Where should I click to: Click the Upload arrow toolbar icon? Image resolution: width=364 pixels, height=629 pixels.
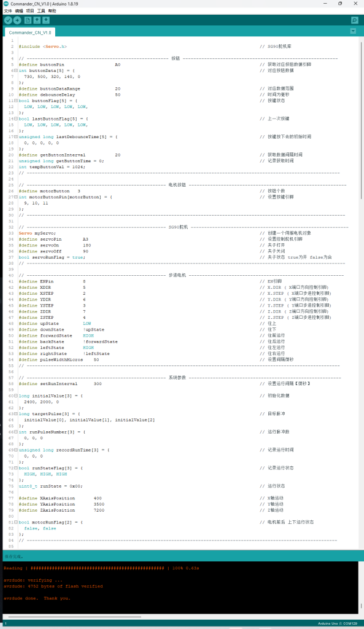pos(17,20)
